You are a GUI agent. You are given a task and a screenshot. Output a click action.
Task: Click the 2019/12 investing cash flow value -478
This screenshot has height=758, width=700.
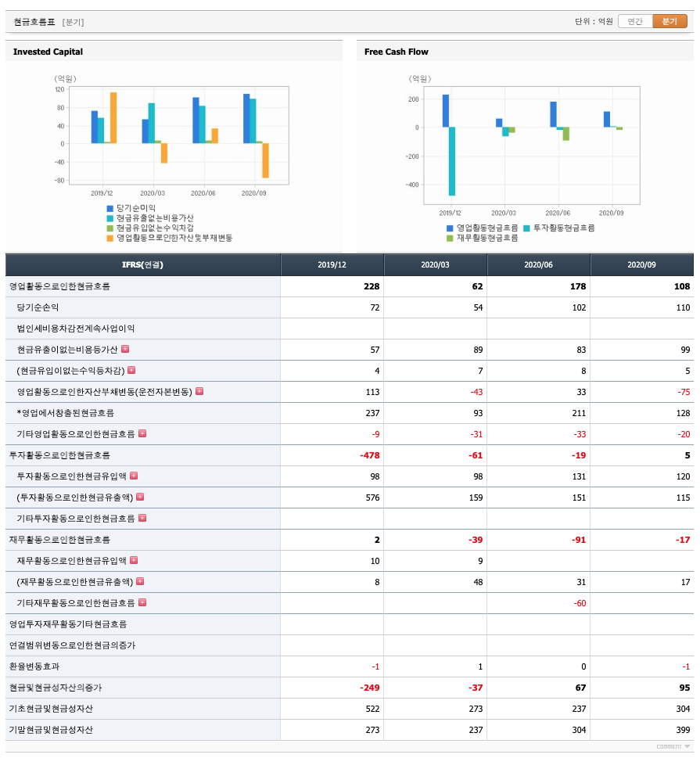(369, 455)
